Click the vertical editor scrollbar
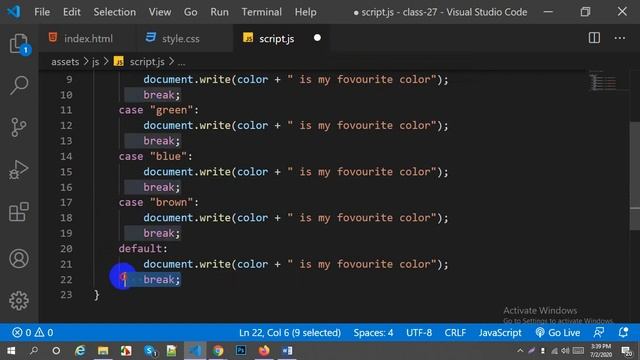 [635, 176]
